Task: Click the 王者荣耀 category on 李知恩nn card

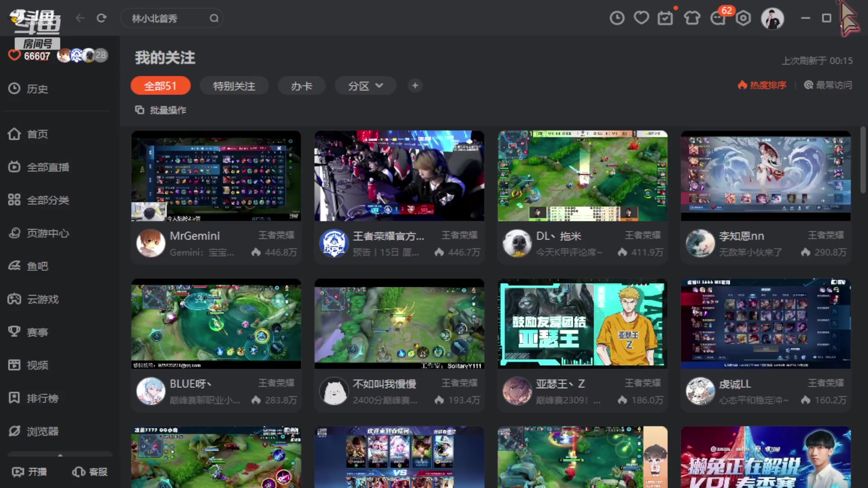Action: coord(826,235)
